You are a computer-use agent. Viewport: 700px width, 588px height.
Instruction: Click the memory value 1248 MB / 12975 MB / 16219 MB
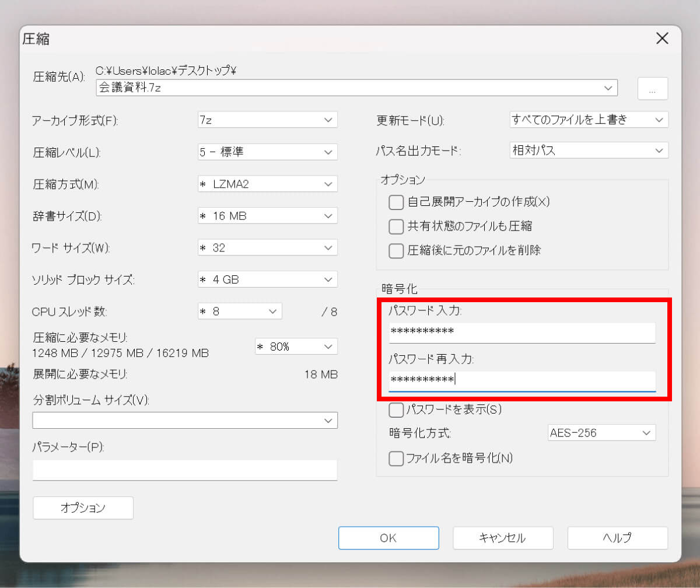click(120, 353)
